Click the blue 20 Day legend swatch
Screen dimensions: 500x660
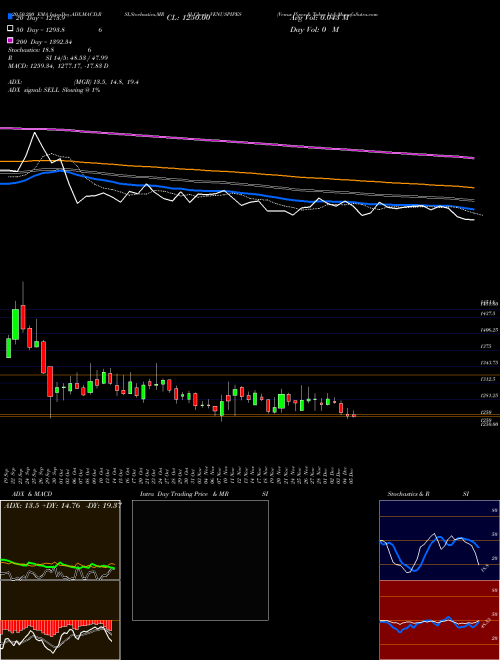[10, 17]
